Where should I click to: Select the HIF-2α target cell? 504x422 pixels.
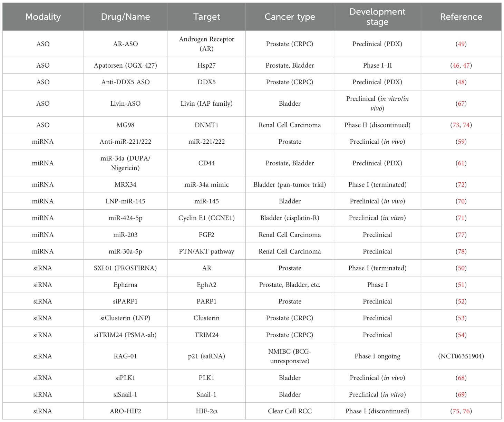point(206,411)
